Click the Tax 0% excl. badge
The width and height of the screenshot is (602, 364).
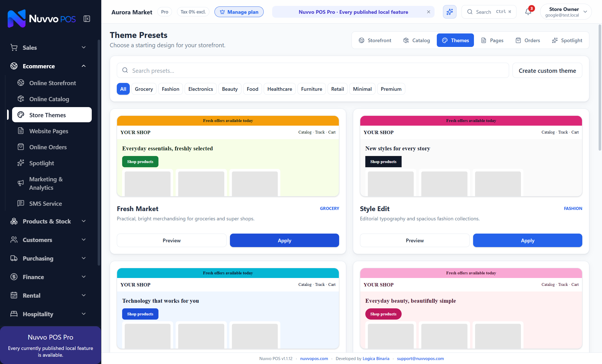[x=193, y=12]
